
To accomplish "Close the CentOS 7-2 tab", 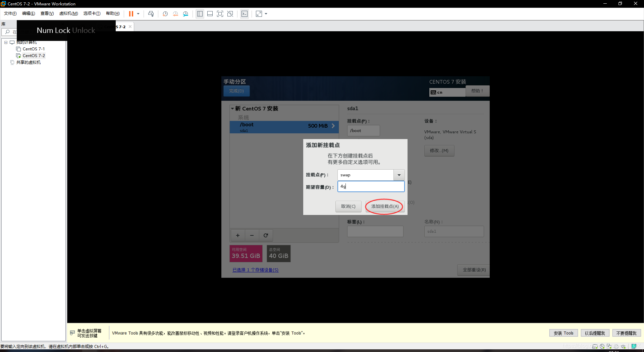I will pyautogui.click(x=130, y=27).
